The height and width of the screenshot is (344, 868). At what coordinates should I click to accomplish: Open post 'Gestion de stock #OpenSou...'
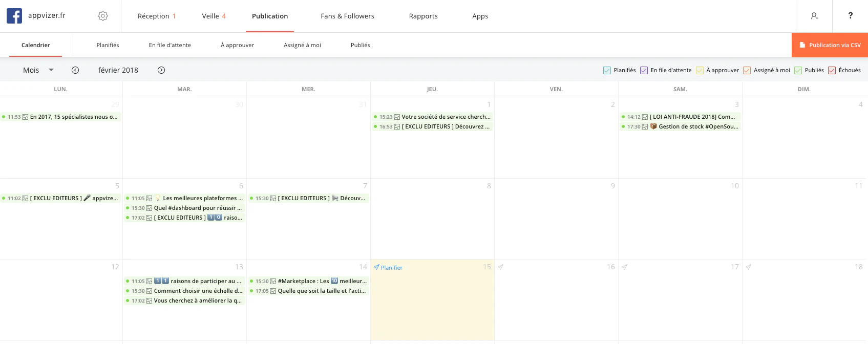pyautogui.click(x=681, y=127)
